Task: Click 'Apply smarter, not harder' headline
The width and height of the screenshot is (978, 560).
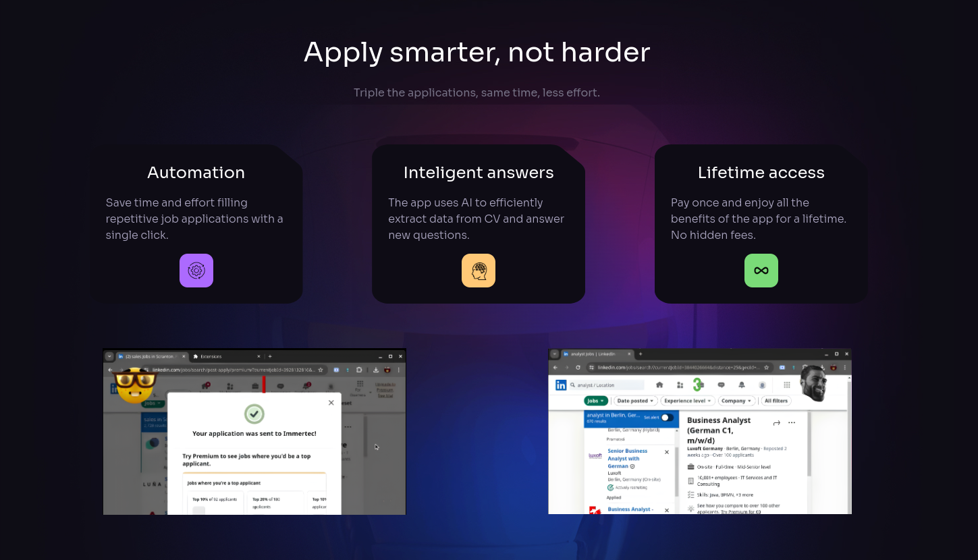Action: pyautogui.click(x=477, y=53)
